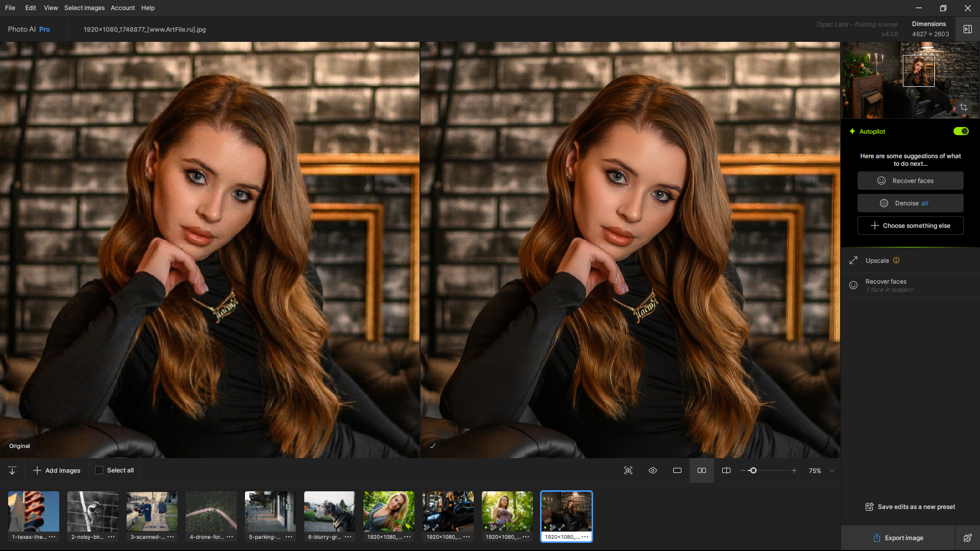The width and height of the screenshot is (980, 551).
Task: Select the 1-texas-the thumbnail
Action: click(x=34, y=511)
